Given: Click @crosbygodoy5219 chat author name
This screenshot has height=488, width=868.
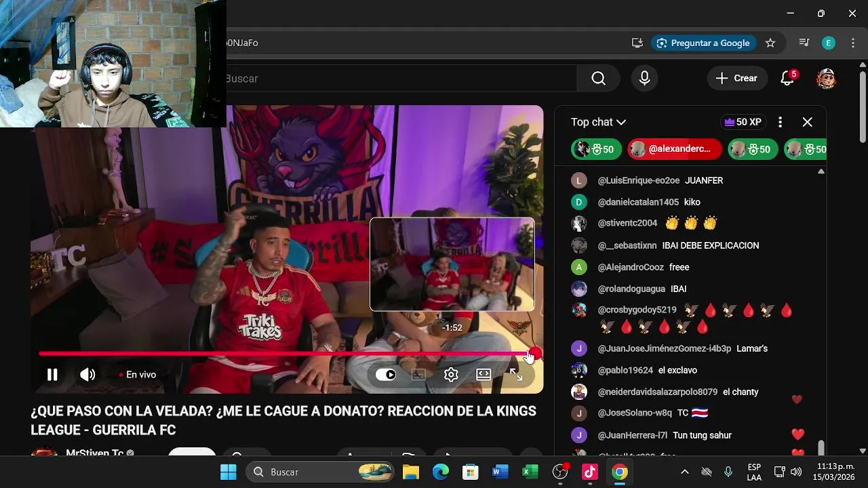Looking at the screenshot, I should pyautogui.click(x=637, y=310).
